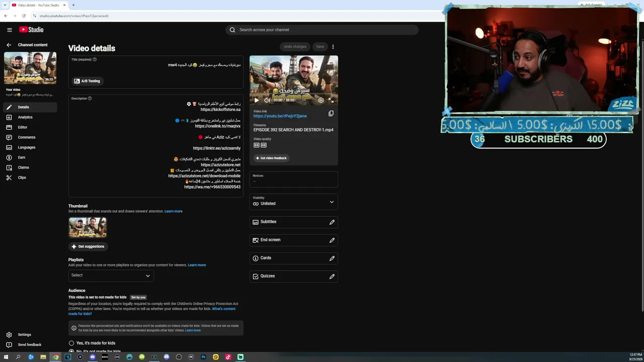Click the Undo changes button

click(295, 47)
